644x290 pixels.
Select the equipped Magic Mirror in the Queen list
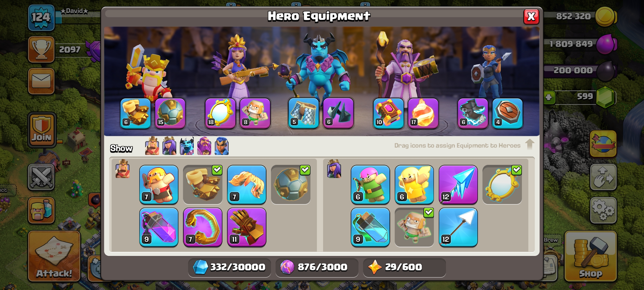[x=502, y=185]
